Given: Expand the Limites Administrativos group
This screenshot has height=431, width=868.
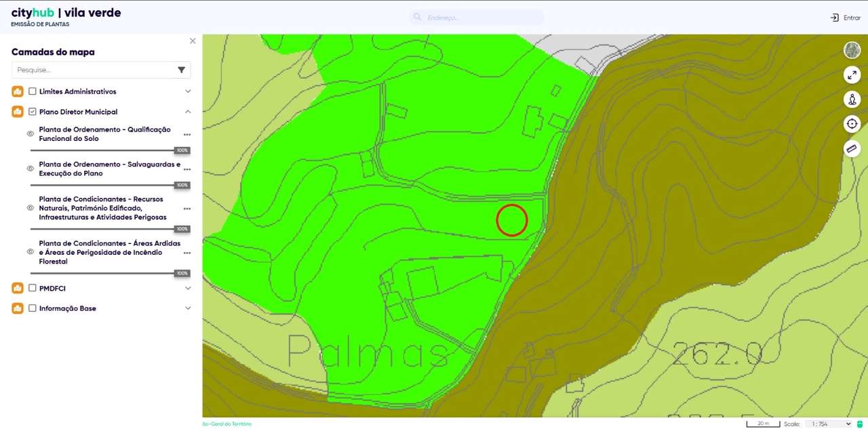Looking at the screenshot, I should coord(188,91).
